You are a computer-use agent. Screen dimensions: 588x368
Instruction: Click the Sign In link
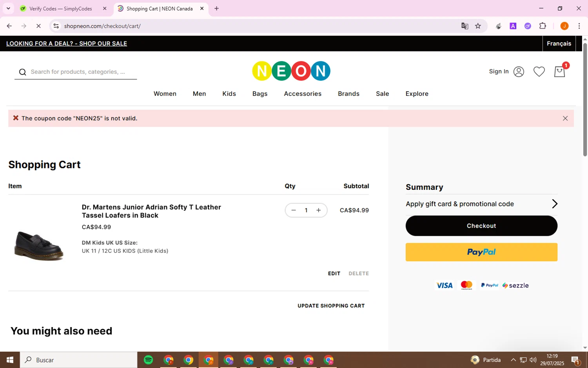(499, 71)
